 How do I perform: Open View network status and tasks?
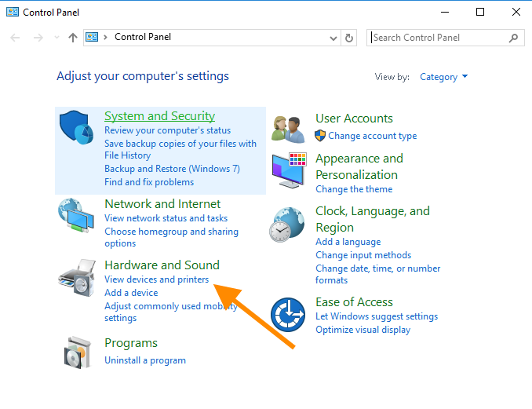[166, 218]
